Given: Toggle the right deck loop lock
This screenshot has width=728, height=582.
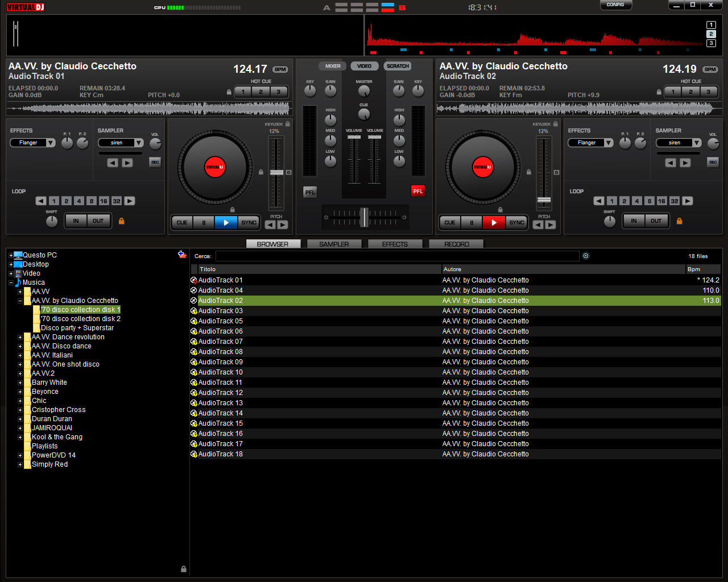Looking at the screenshot, I should click(679, 221).
